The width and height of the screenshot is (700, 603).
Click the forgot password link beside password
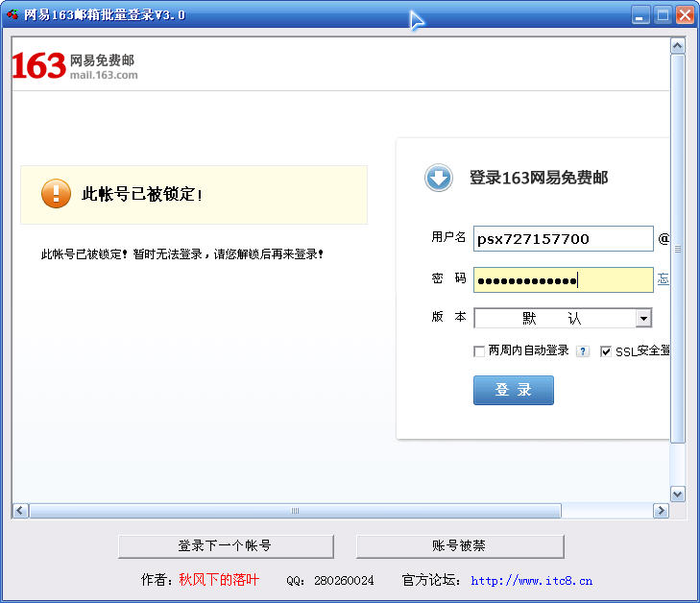pyautogui.click(x=663, y=279)
